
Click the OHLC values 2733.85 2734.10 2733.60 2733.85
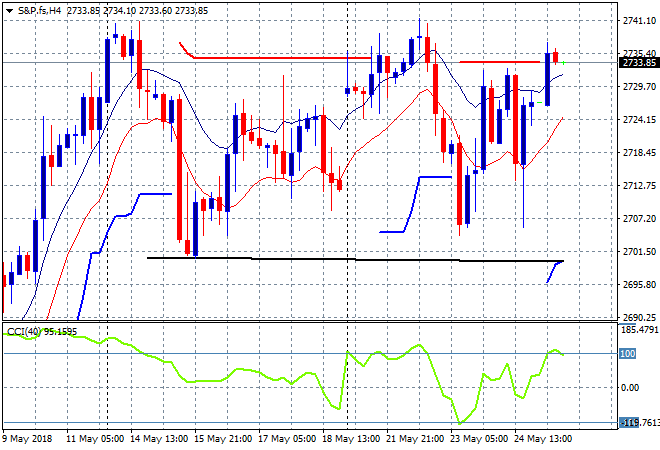point(137,11)
